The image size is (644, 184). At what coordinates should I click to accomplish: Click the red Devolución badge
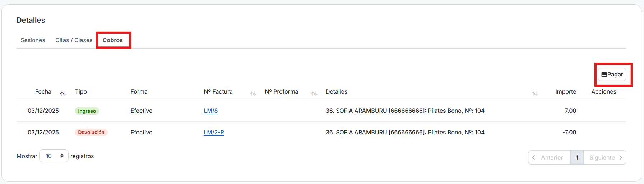[91, 132]
